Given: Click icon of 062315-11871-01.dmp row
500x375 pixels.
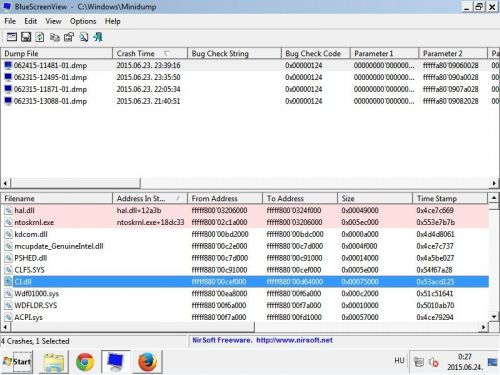Looking at the screenshot, I should pos(8,89).
